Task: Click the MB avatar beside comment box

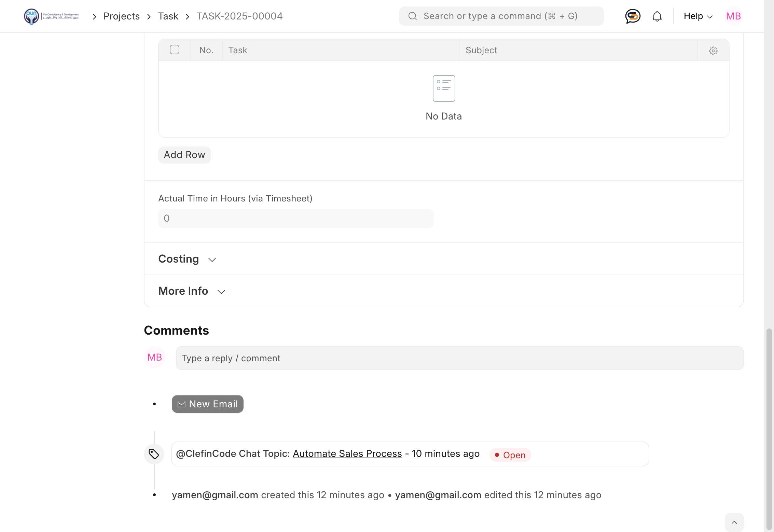Action: 155,358
